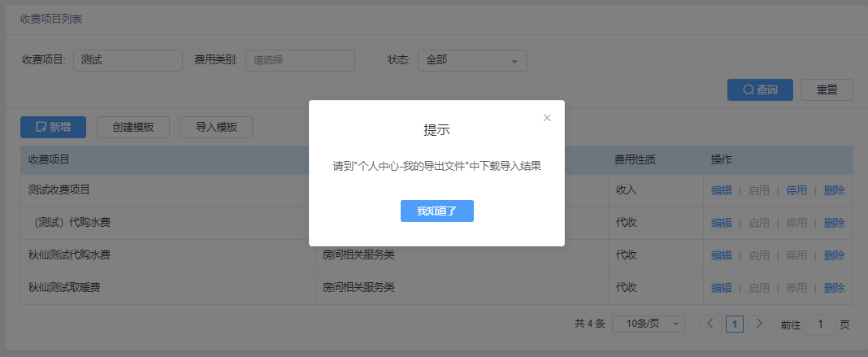
Task: Delete the 秋仙测试代购水费 row
Action: (834, 255)
